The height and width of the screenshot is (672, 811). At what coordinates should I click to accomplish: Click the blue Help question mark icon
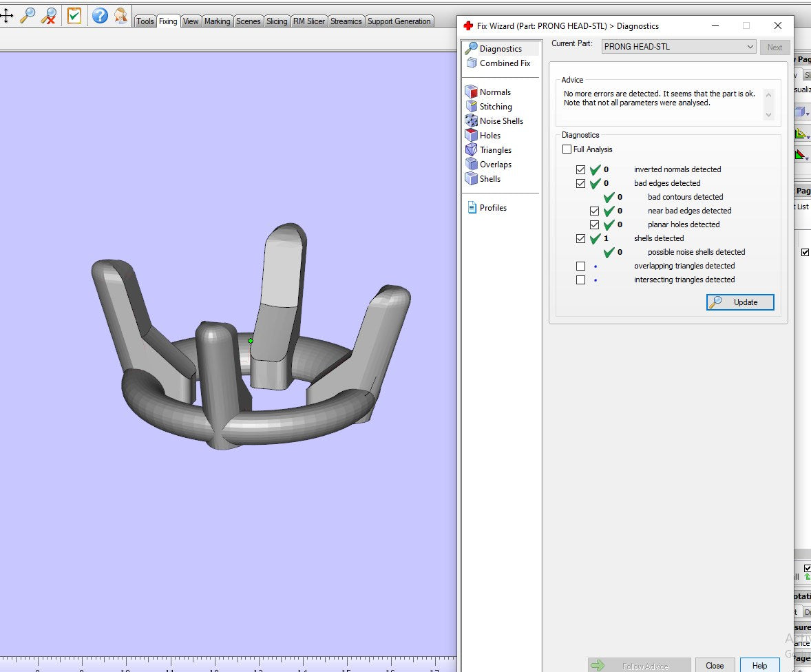pyautogui.click(x=100, y=15)
